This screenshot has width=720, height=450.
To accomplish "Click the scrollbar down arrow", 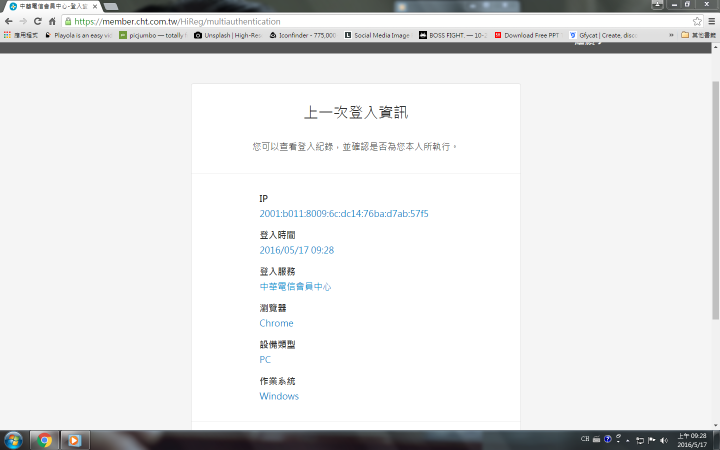I will 715,426.
